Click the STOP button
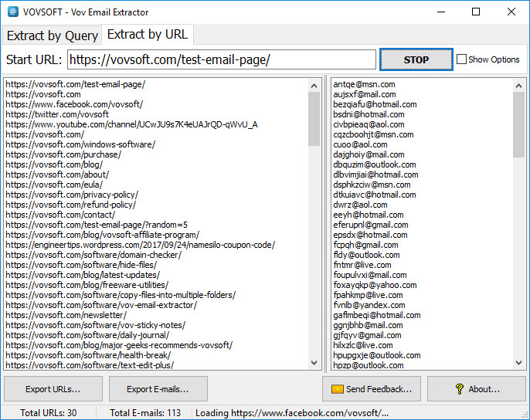The width and height of the screenshot is (530, 420). click(416, 59)
